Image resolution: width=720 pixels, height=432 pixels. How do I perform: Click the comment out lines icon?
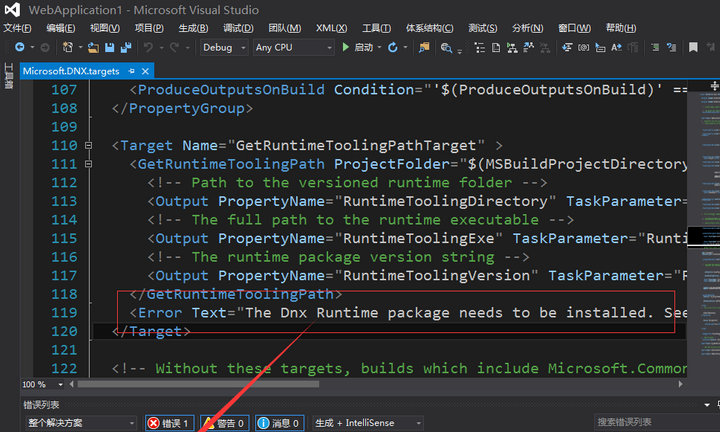655,47
